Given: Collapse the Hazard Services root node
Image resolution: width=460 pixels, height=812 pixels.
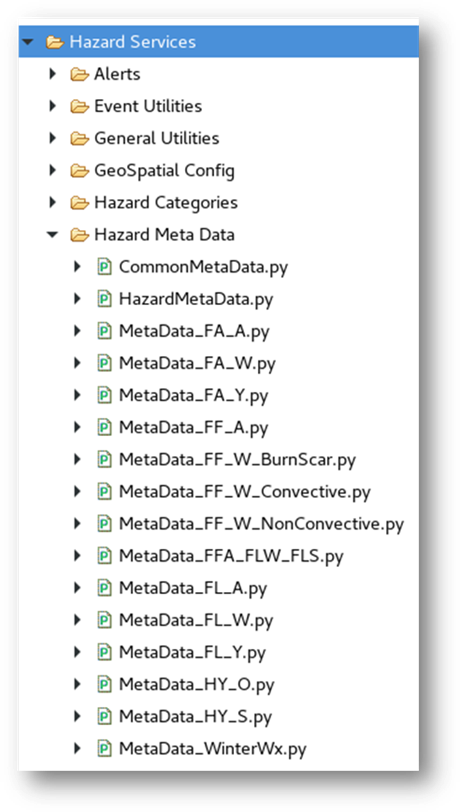Looking at the screenshot, I should (28, 42).
